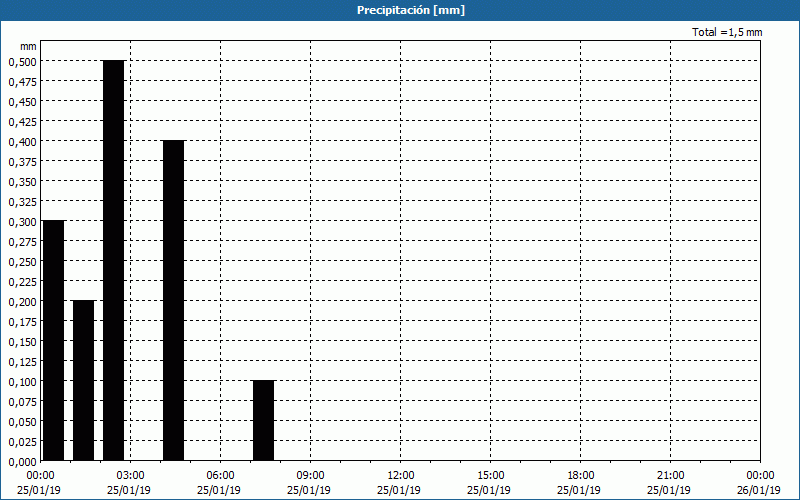
Task: Click the 0,200 y-axis label
Action: point(23,302)
